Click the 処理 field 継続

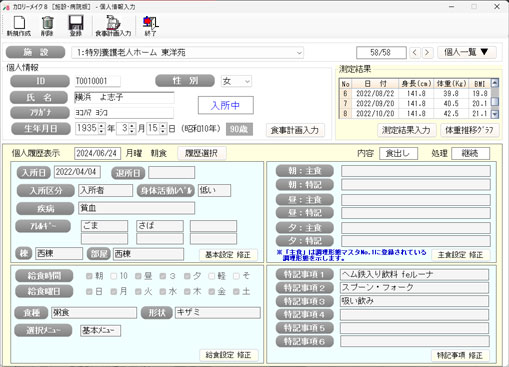click(x=470, y=153)
